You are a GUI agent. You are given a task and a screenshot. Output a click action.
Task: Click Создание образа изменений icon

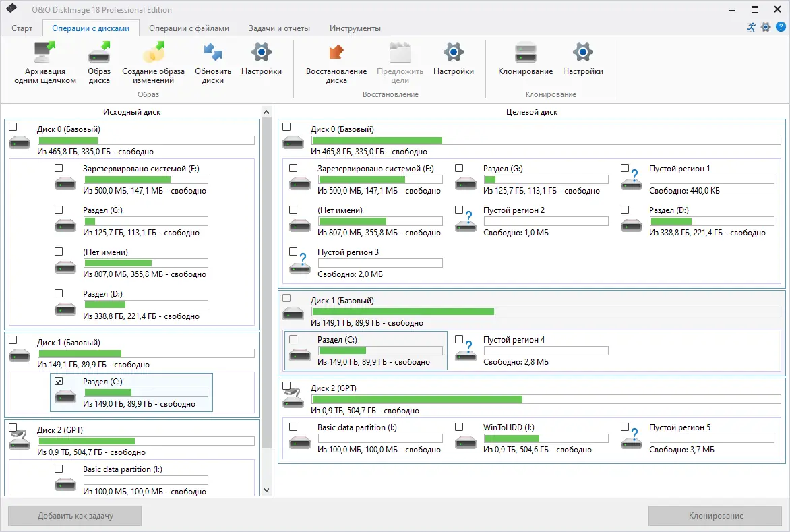(x=153, y=53)
